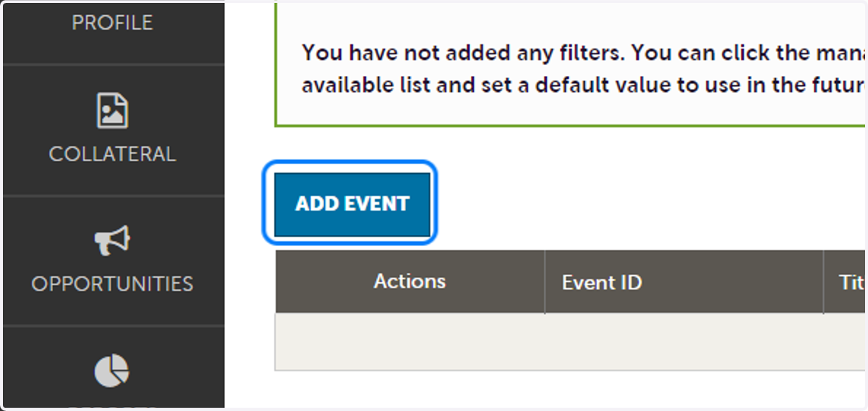Click the divider between Event ID and Title headers
This screenshot has width=868, height=411.
coord(824,282)
